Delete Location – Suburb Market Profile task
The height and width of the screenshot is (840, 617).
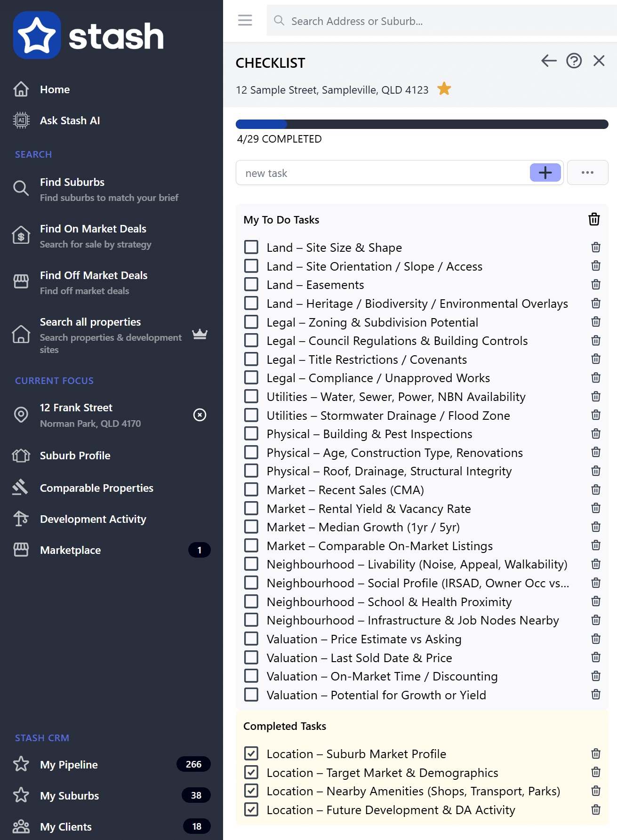[x=595, y=754]
